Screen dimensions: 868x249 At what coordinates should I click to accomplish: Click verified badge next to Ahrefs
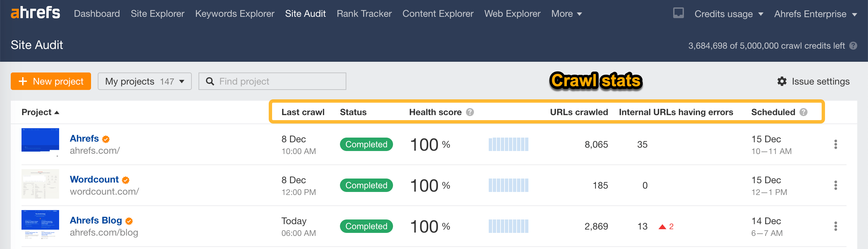coord(106,139)
